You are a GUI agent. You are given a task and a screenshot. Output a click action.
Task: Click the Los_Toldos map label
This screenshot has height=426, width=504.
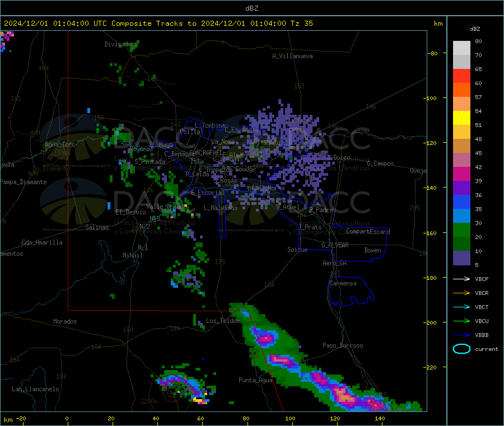(x=223, y=321)
